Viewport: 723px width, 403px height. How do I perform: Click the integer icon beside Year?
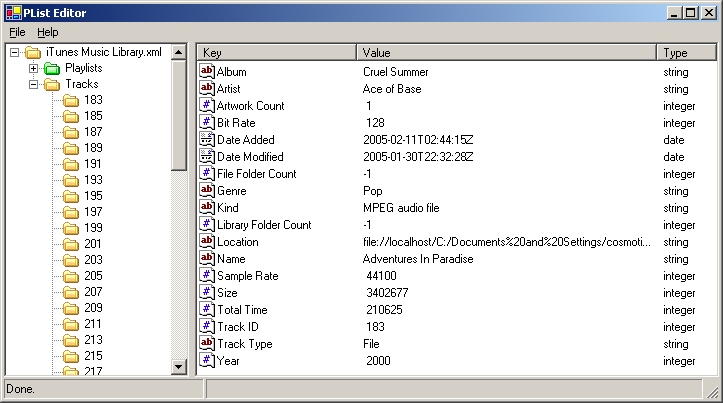point(208,361)
